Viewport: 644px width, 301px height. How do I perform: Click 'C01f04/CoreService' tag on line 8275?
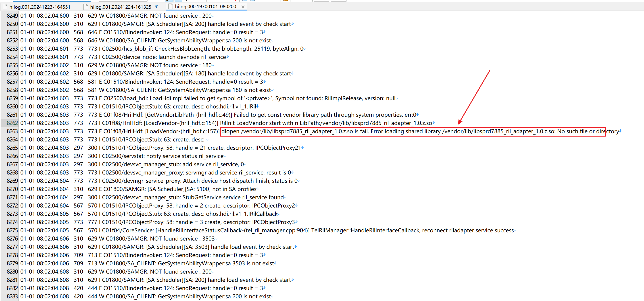pos(127,230)
